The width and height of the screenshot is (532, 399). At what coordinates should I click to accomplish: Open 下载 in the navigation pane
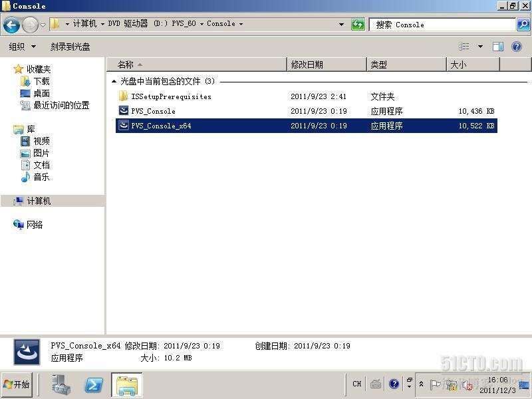41,81
